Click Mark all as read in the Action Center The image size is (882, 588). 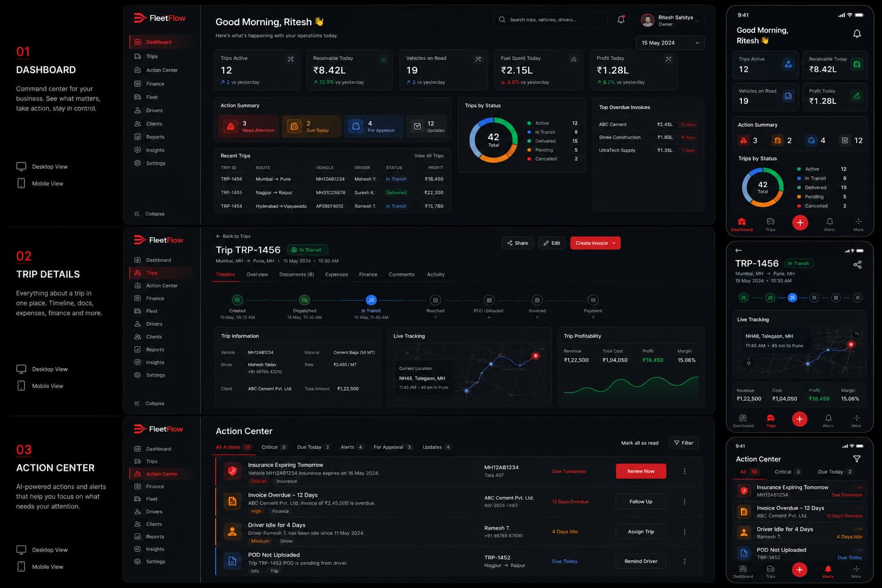coord(640,443)
